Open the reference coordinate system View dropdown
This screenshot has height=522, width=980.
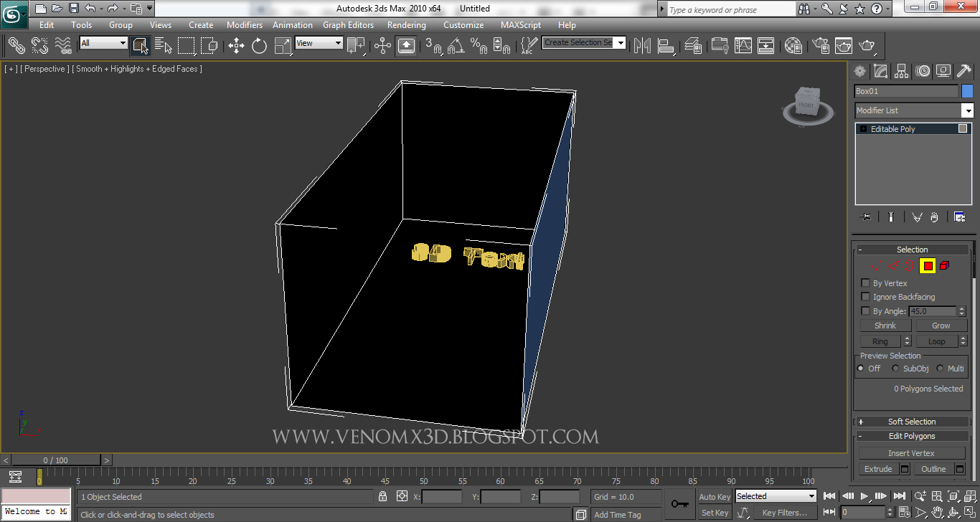pos(337,43)
